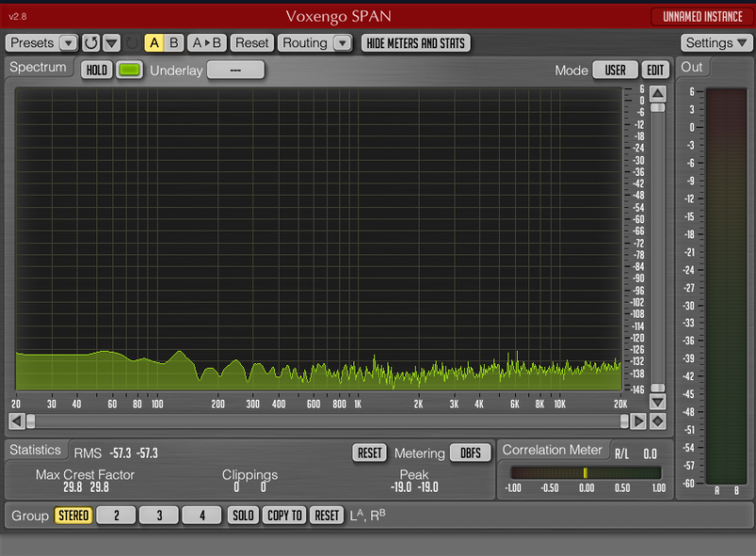Click the vertical range up arrow

pos(658,93)
